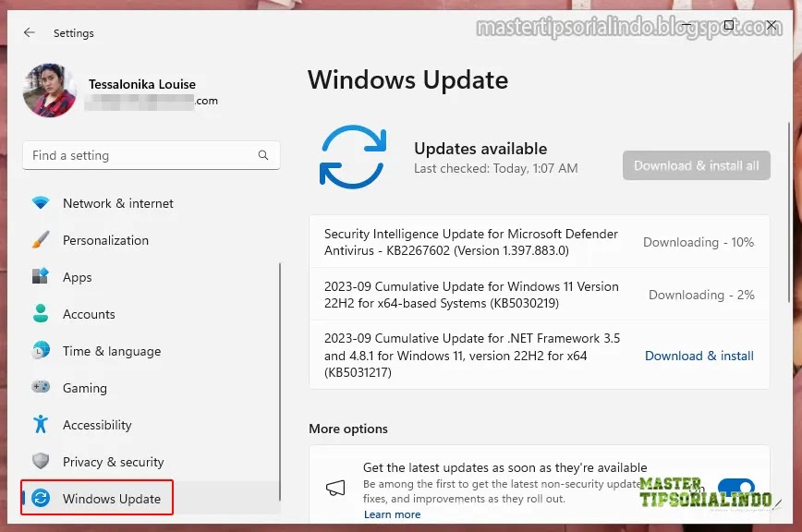Image resolution: width=802 pixels, height=532 pixels.
Task: Click the Privacy & security shield icon
Action: 41,461
